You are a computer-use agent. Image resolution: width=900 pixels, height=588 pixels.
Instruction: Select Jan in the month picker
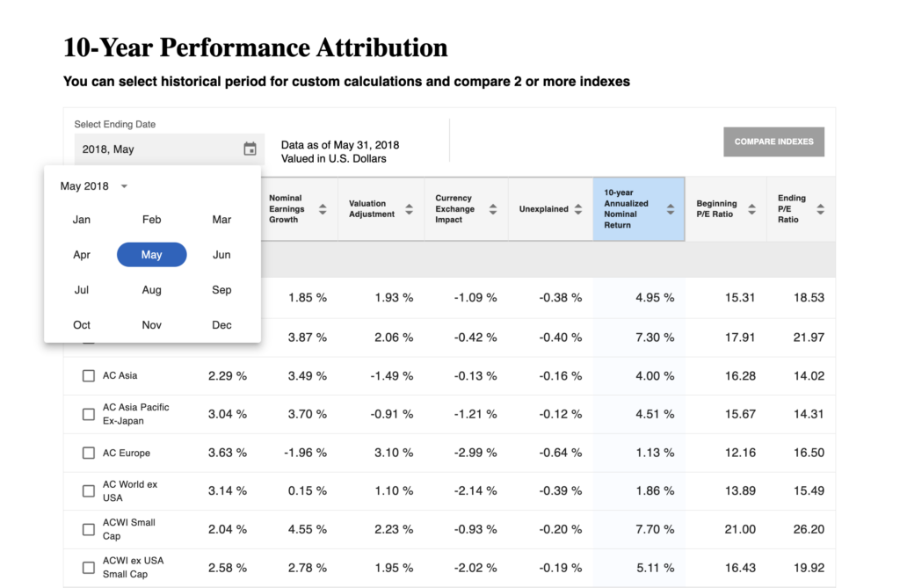[82, 220]
